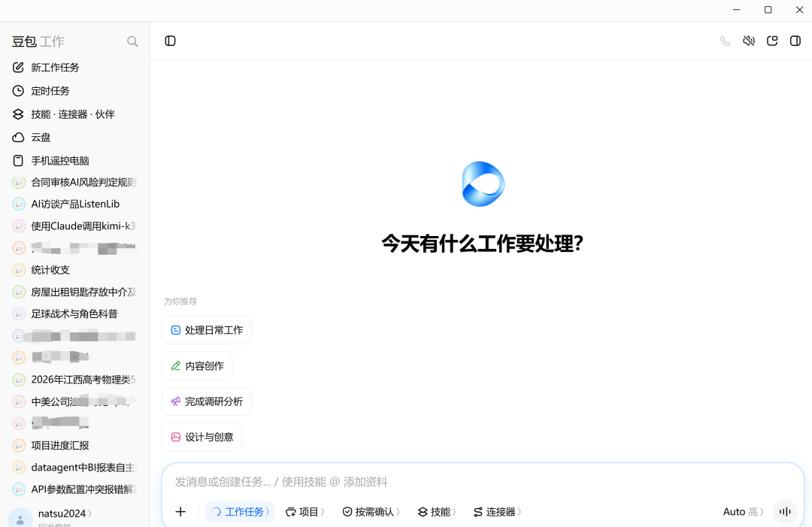Open the sidebar search icon

[x=132, y=41]
